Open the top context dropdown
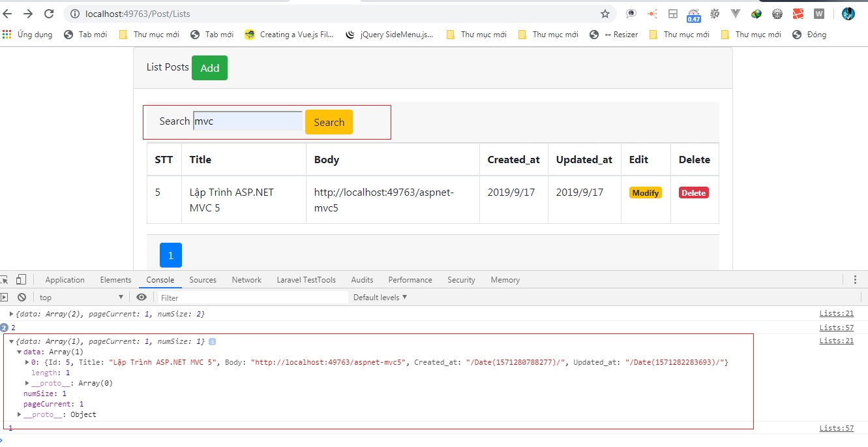Viewport: 868px width, 447px height. pyautogui.click(x=80, y=298)
